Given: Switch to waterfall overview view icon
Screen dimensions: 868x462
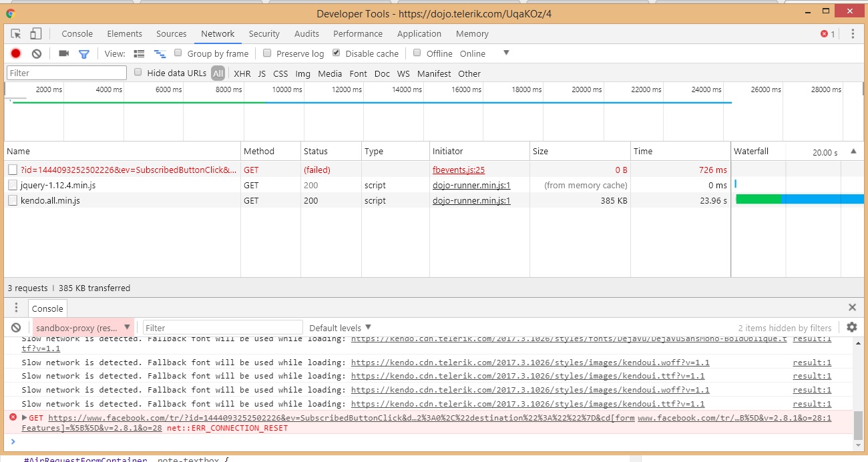Looking at the screenshot, I should click(160, 53).
